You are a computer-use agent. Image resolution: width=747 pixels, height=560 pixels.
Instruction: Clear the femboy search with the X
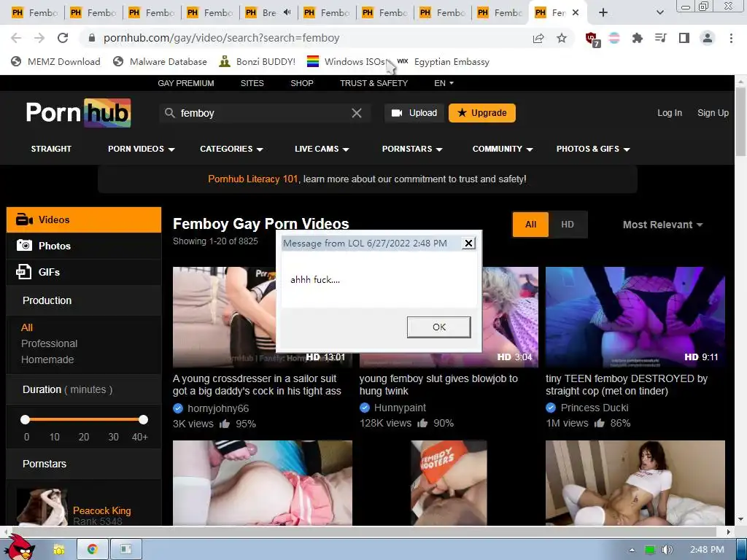point(356,113)
